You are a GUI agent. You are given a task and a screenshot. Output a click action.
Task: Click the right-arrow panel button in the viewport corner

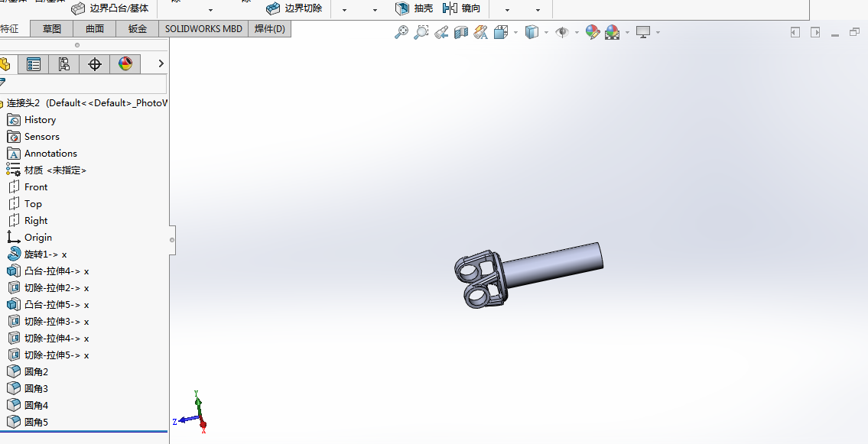pos(815,33)
